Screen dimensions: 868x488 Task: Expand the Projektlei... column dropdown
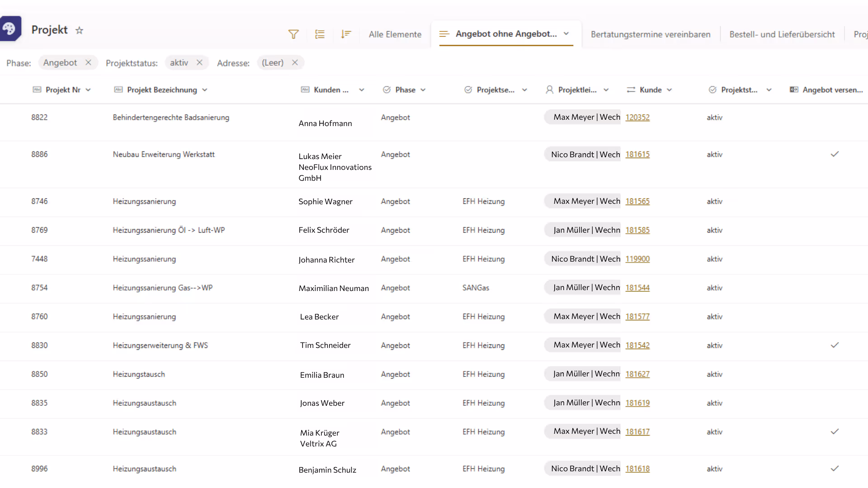606,90
